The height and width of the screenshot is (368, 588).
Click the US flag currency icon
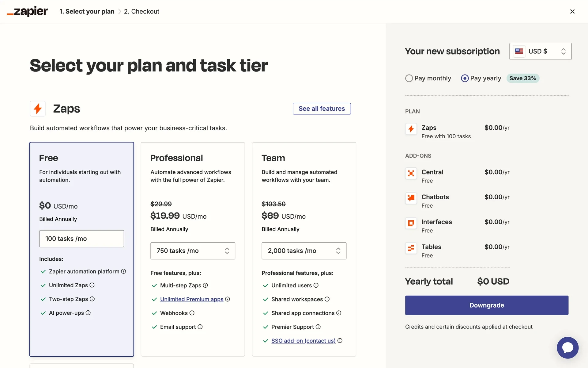519,51
